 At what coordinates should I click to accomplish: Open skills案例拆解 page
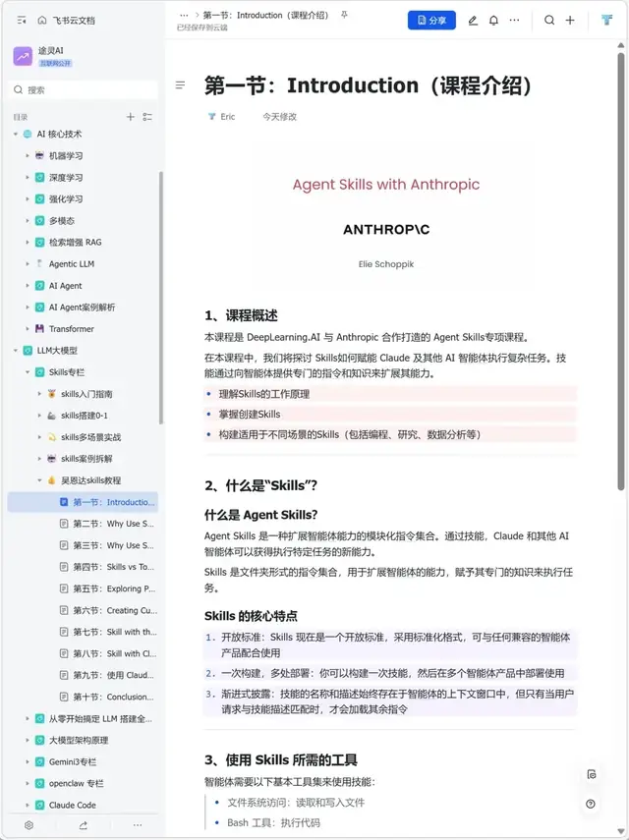pos(86,459)
